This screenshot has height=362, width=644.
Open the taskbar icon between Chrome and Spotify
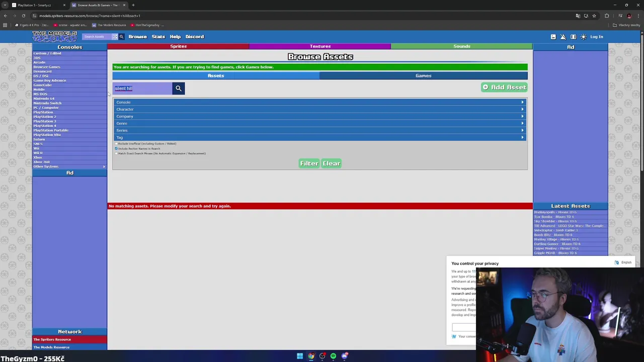323,356
